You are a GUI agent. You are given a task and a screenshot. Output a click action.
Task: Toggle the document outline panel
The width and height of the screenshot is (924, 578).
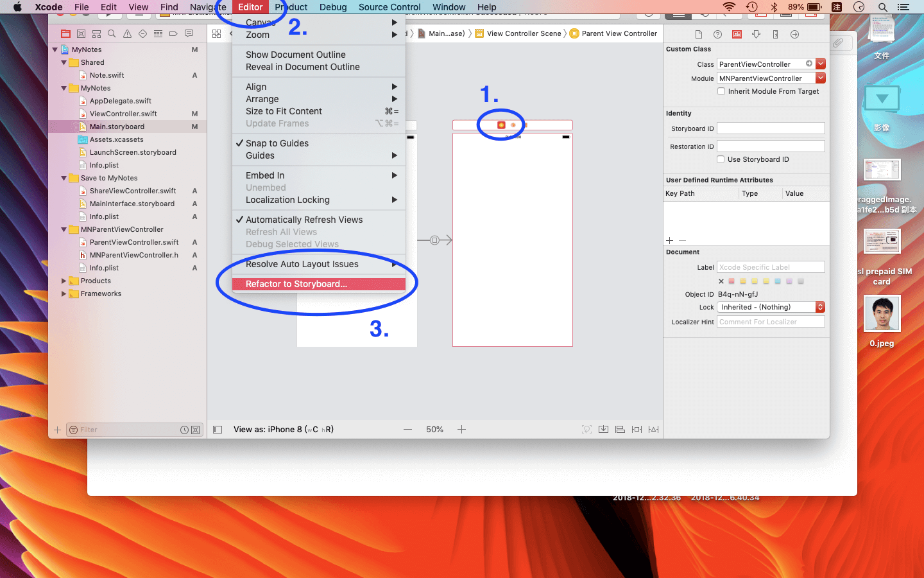[x=218, y=430]
